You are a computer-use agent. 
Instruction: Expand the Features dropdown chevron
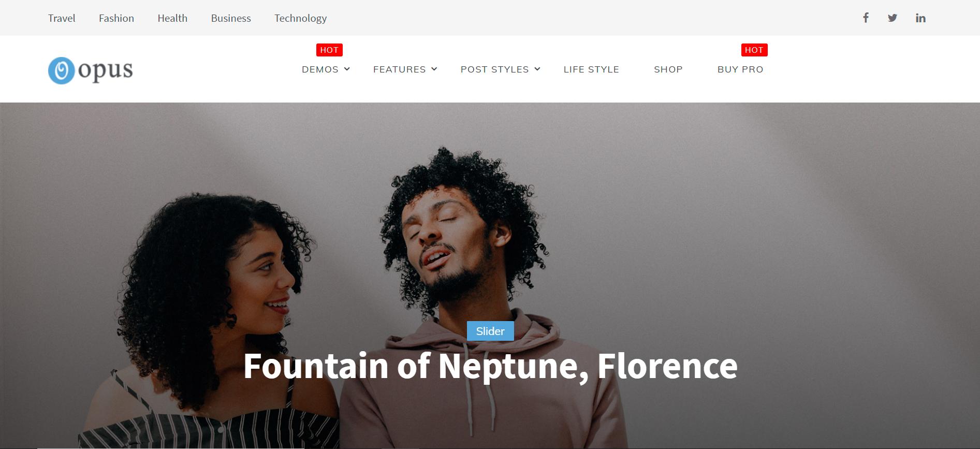click(434, 69)
